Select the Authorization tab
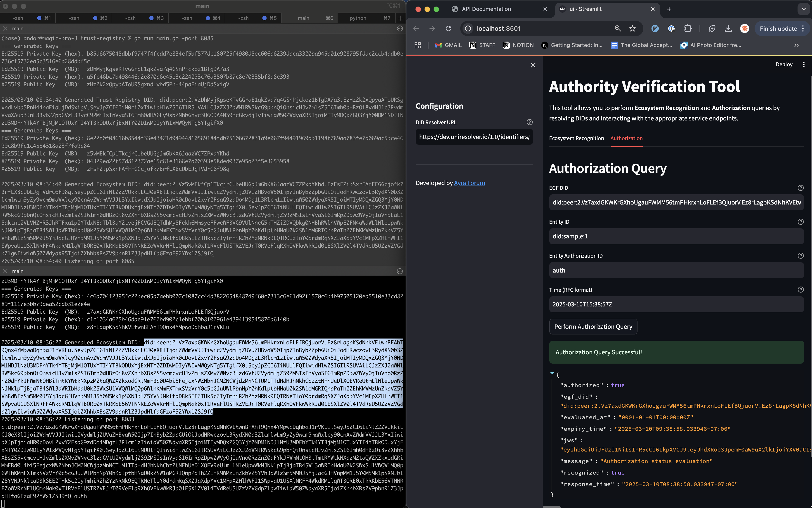812x508 pixels. pos(626,138)
